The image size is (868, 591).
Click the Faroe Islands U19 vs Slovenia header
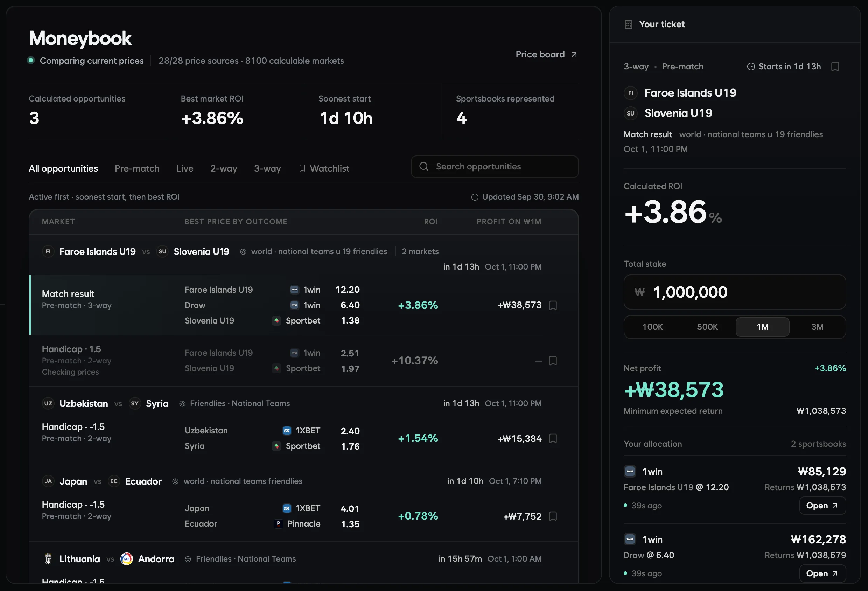click(x=304, y=255)
